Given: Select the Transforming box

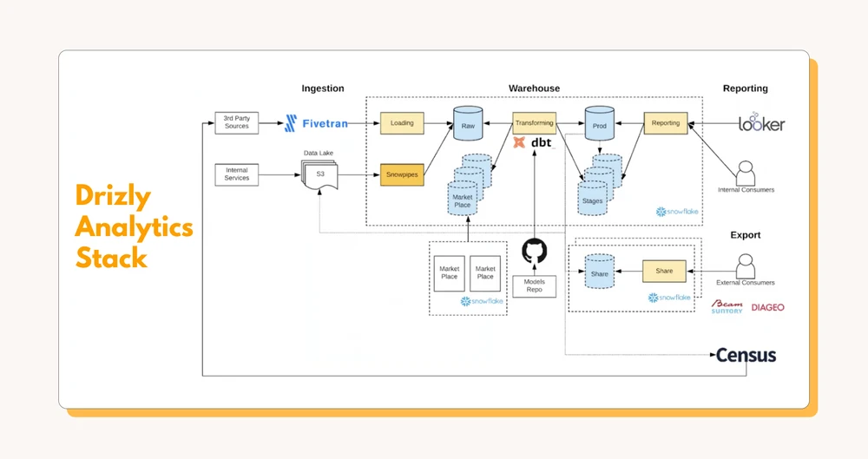Looking at the screenshot, I should point(534,123).
